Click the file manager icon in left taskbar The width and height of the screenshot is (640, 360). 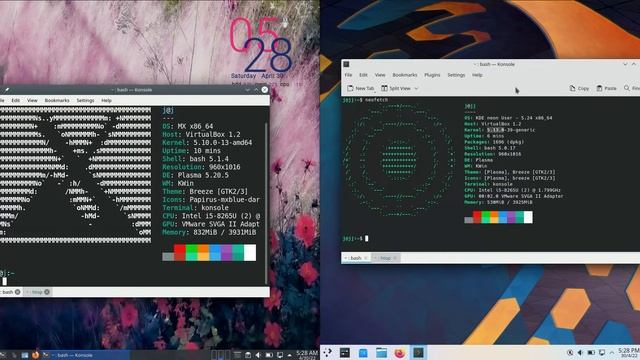point(25,355)
